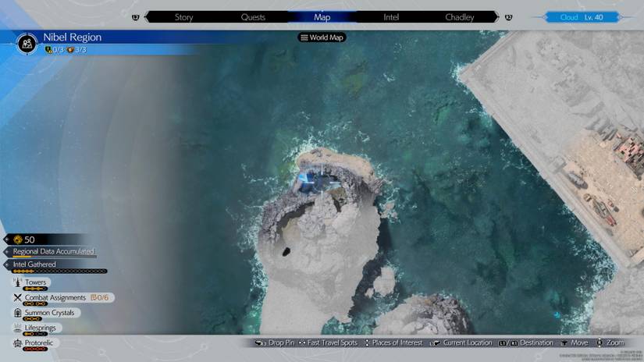Expand the Intel Gathered section
The width and height of the screenshot is (644, 362).
click(x=34, y=264)
